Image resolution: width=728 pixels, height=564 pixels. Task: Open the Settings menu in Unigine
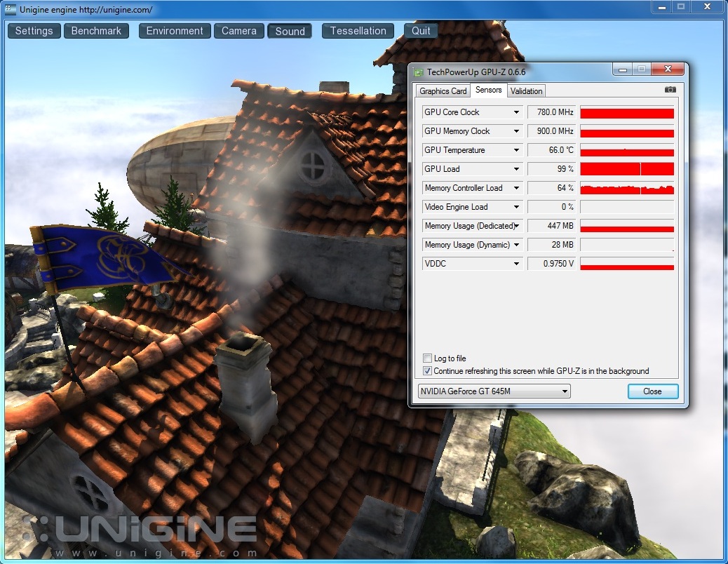34,31
